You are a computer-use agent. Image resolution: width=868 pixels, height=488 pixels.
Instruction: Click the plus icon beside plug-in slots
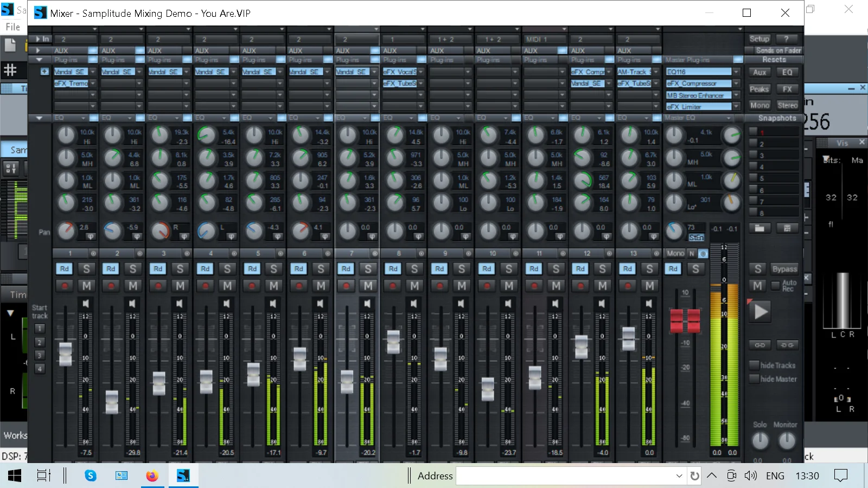point(44,72)
